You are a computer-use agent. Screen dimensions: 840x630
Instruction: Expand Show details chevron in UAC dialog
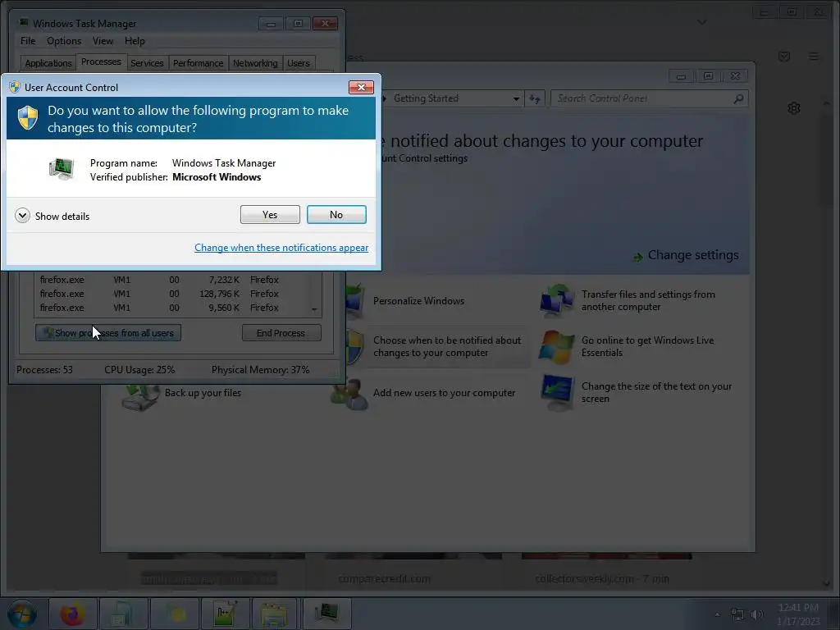pyautogui.click(x=22, y=216)
